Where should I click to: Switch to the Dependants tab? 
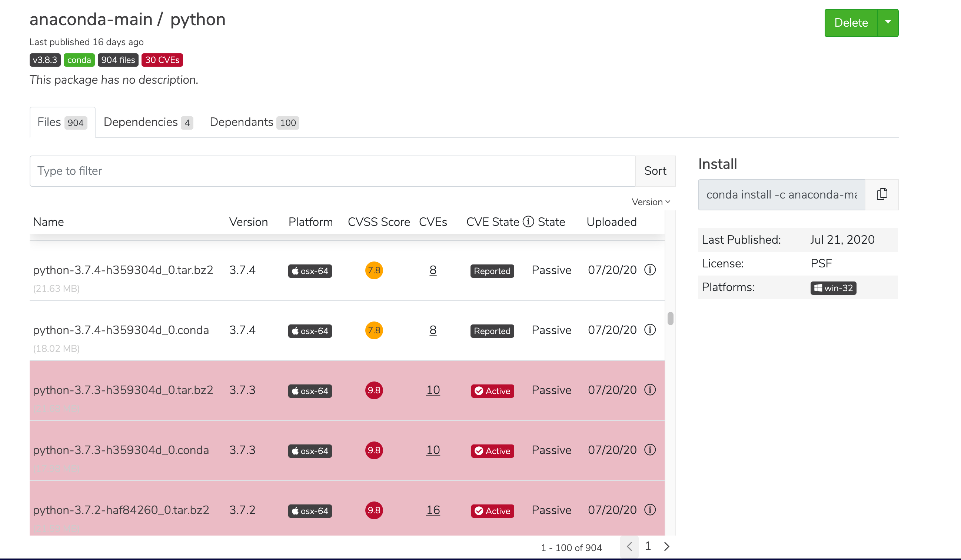254,122
